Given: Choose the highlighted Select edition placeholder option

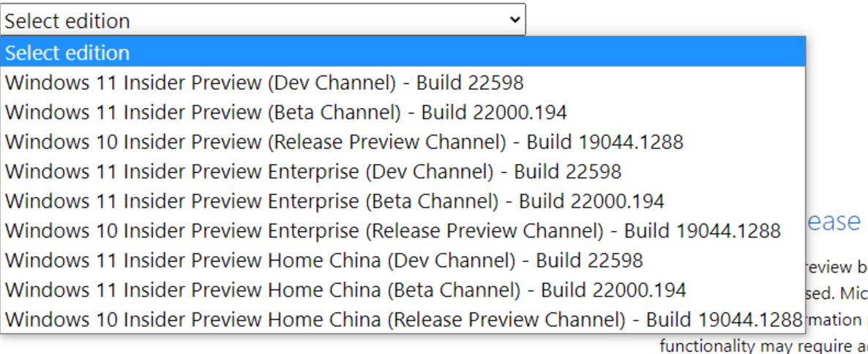Looking at the screenshot, I should click(67, 53).
